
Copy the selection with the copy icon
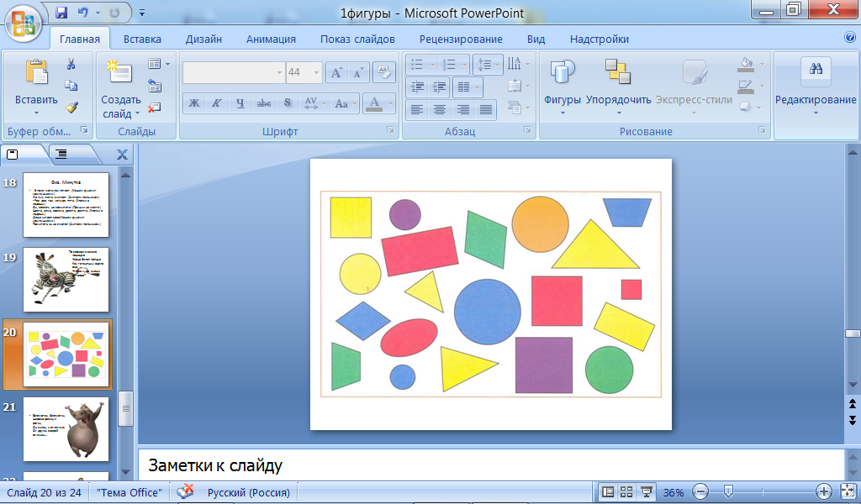point(71,86)
